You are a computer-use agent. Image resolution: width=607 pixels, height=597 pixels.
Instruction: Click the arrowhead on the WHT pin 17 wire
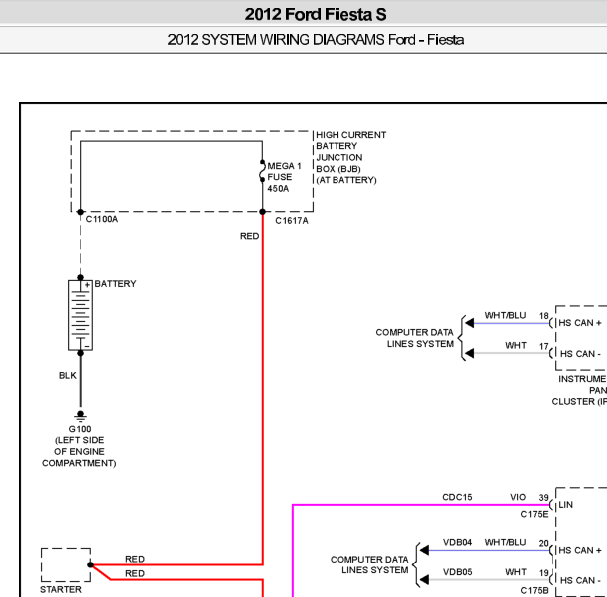pyautogui.click(x=470, y=353)
